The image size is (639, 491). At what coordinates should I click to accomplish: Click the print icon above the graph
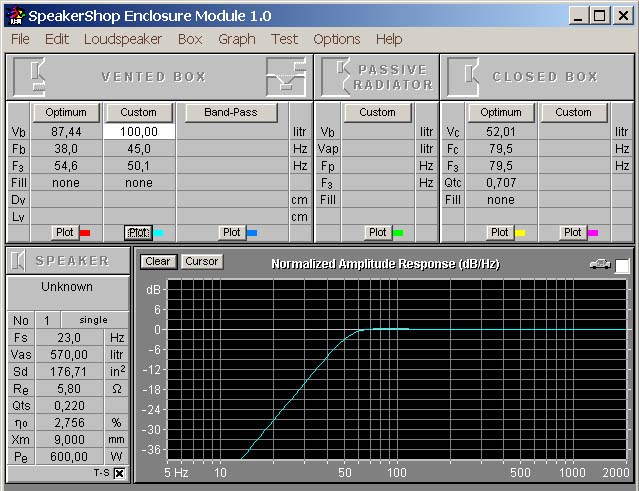(600, 265)
